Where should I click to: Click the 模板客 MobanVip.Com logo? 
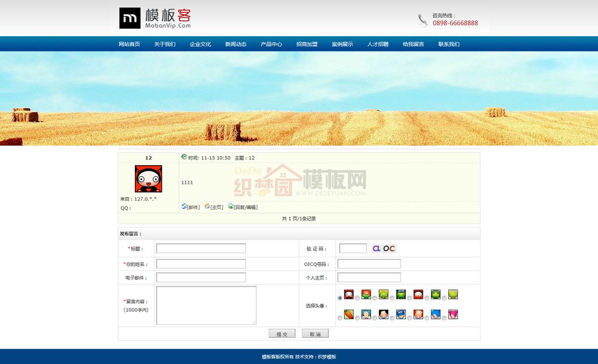[x=155, y=18]
